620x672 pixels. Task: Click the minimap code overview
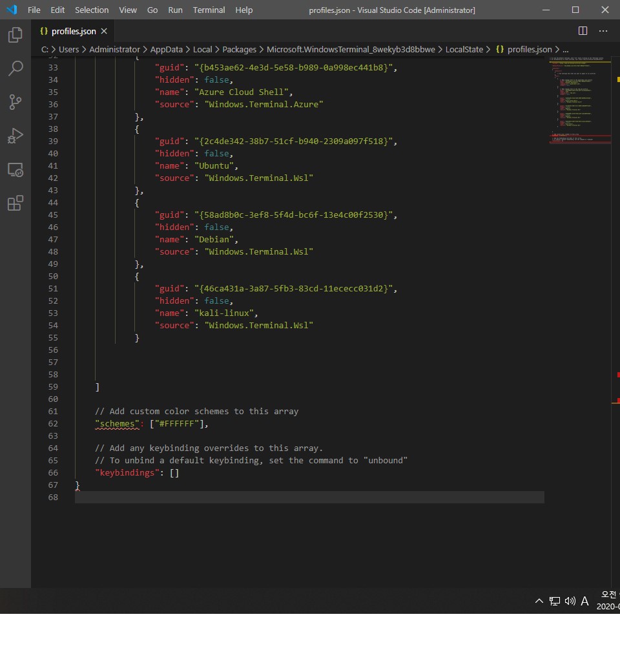(x=580, y=101)
